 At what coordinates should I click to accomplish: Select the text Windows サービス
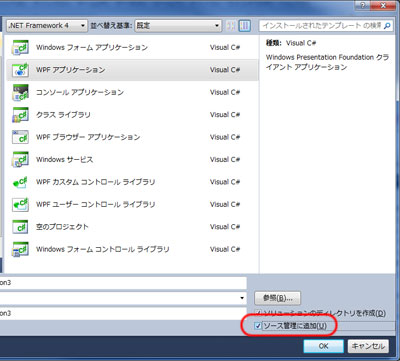click(64, 159)
